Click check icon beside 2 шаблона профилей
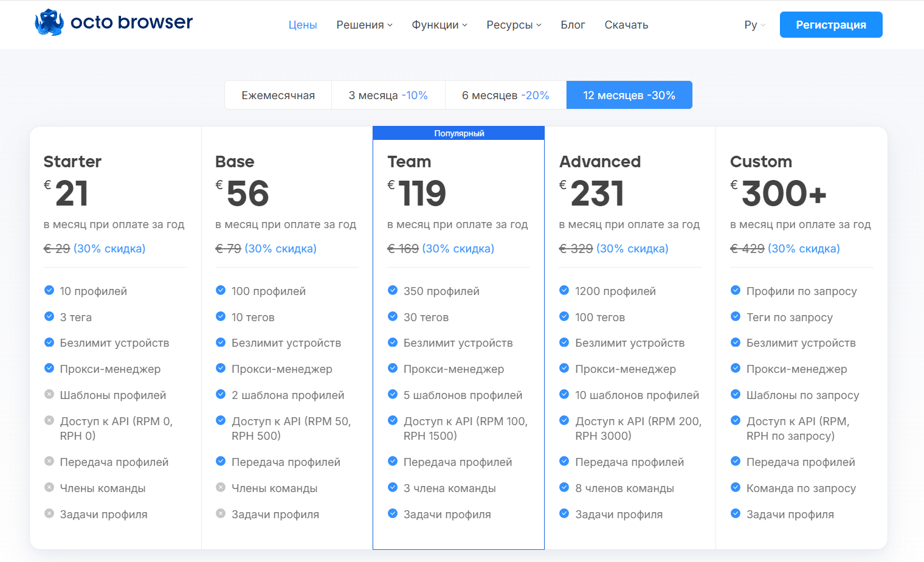 point(221,394)
